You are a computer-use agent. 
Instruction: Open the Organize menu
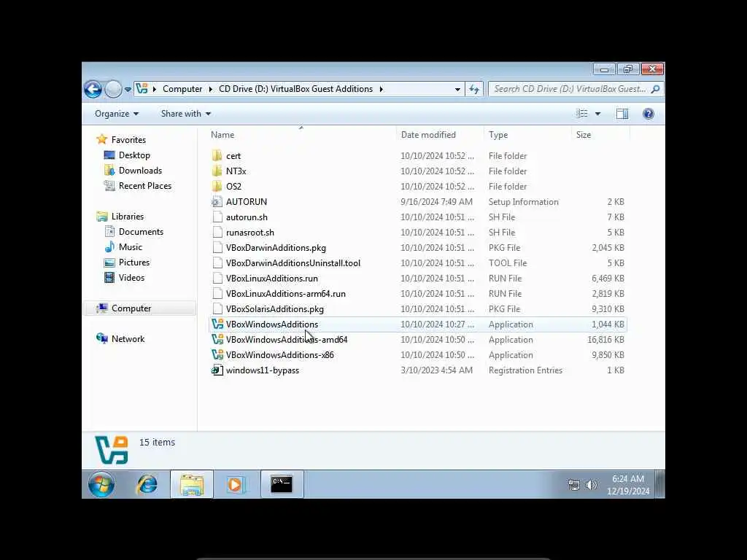117,114
